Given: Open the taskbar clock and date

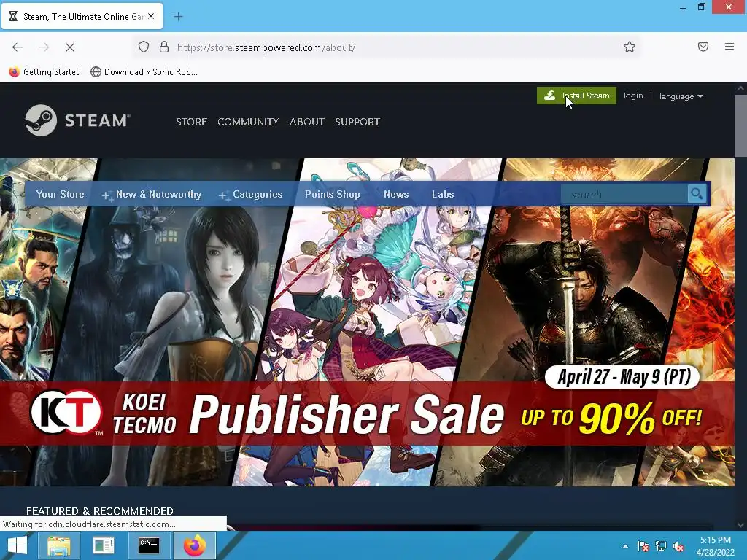Looking at the screenshot, I should coord(716,546).
